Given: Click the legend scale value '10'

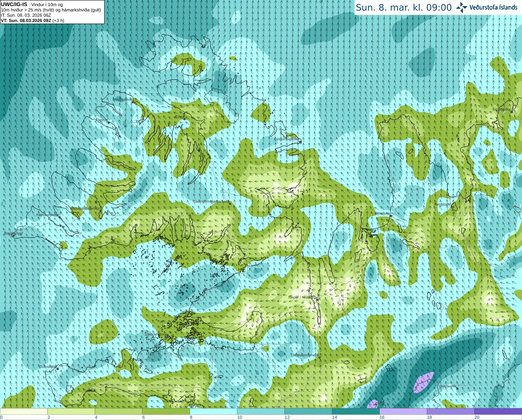Looking at the screenshot, I should pos(240,417).
